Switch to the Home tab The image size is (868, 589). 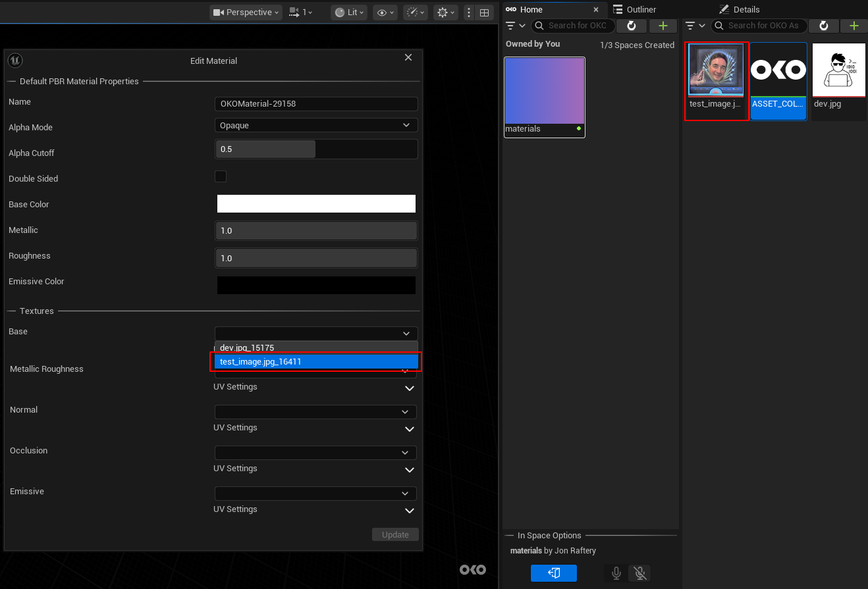point(531,9)
